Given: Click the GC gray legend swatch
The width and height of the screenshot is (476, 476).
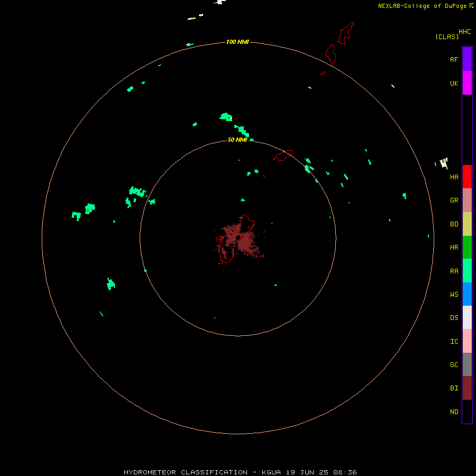Looking at the screenshot, I should 467,364.
